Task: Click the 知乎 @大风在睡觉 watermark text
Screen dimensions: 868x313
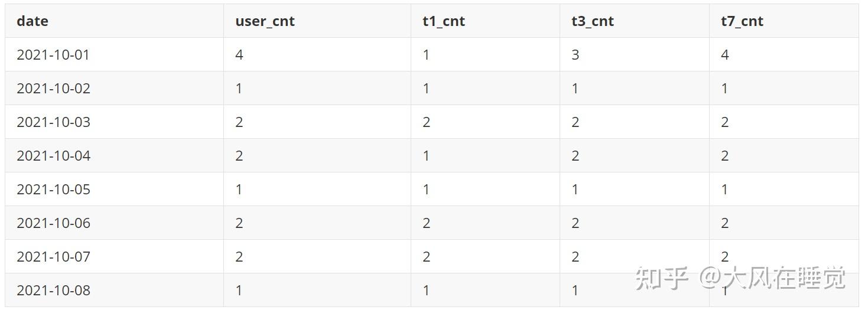Action: 740,278
